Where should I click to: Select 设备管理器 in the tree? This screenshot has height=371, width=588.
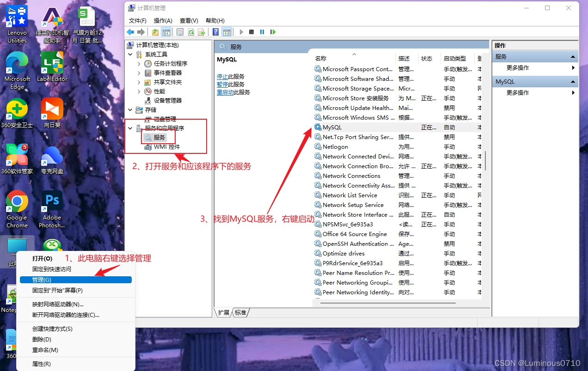pyautogui.click(x=168, y=100)
